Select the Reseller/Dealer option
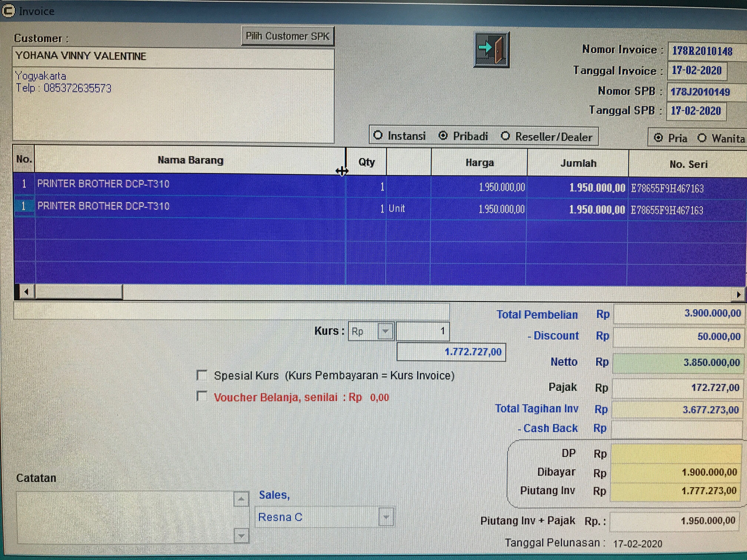Image resolution: width=747 pixels, height=560 pixels. [x=505, y=136]
